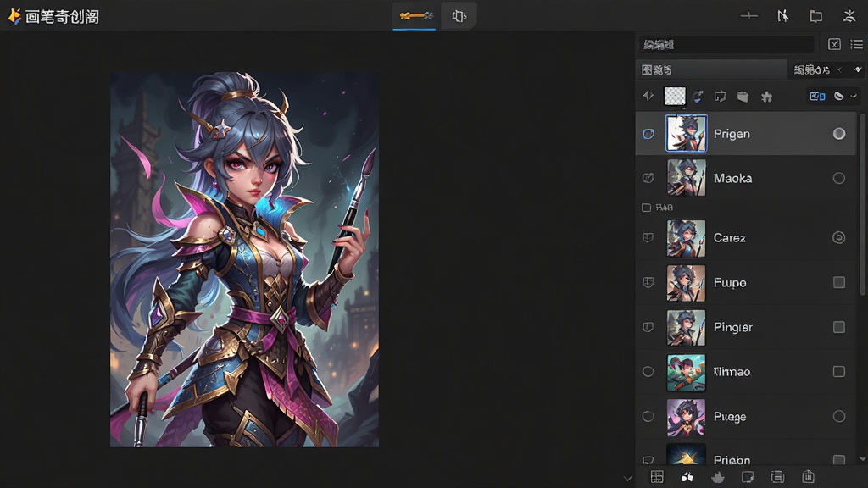Screen dimensions: 868x488
Task: Open the list view icon at panel top right
Action: (x=856, y=44)
